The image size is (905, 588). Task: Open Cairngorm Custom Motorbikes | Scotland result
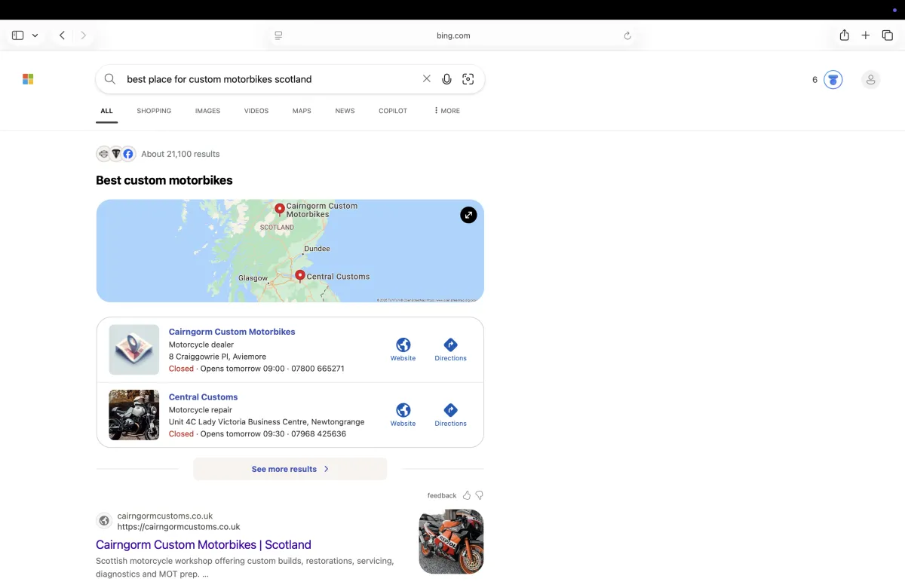click(204, 544)
